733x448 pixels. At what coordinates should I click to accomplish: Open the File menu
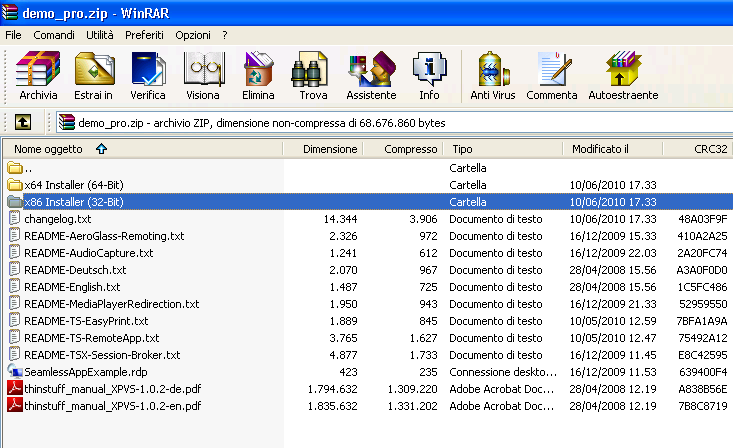click(x=13, y=35)
